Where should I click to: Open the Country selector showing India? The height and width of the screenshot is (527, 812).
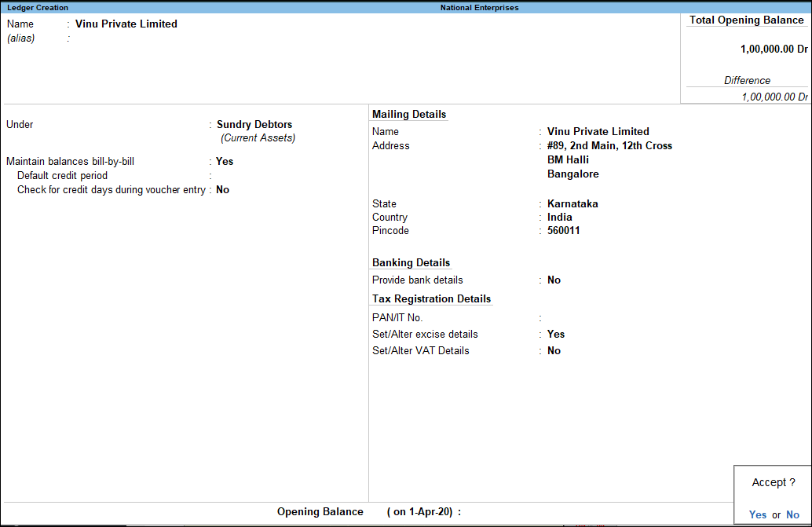pos(559,217)
